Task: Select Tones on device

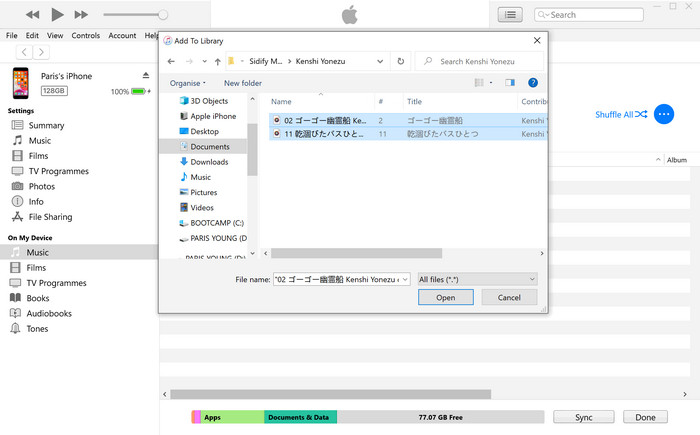Action: coord(37,328)
